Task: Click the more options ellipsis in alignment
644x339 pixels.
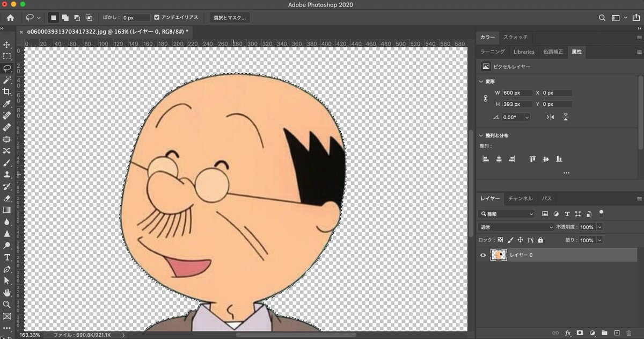Action: [x=566, y=173]
